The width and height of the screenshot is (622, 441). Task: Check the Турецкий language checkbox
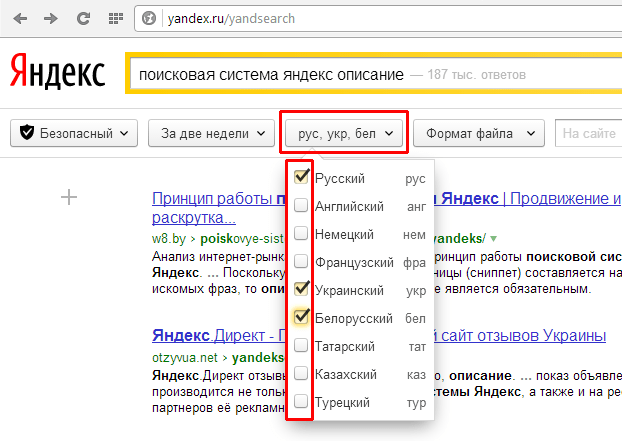(301, 401)
